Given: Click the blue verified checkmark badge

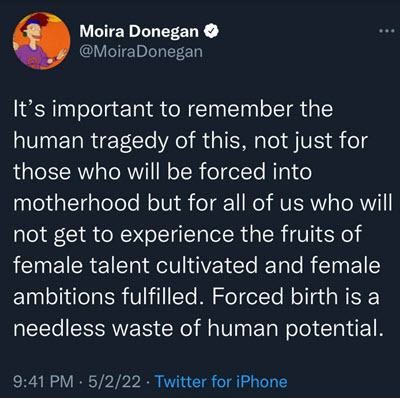Looking at the screenshot, I should pos(211,31).
